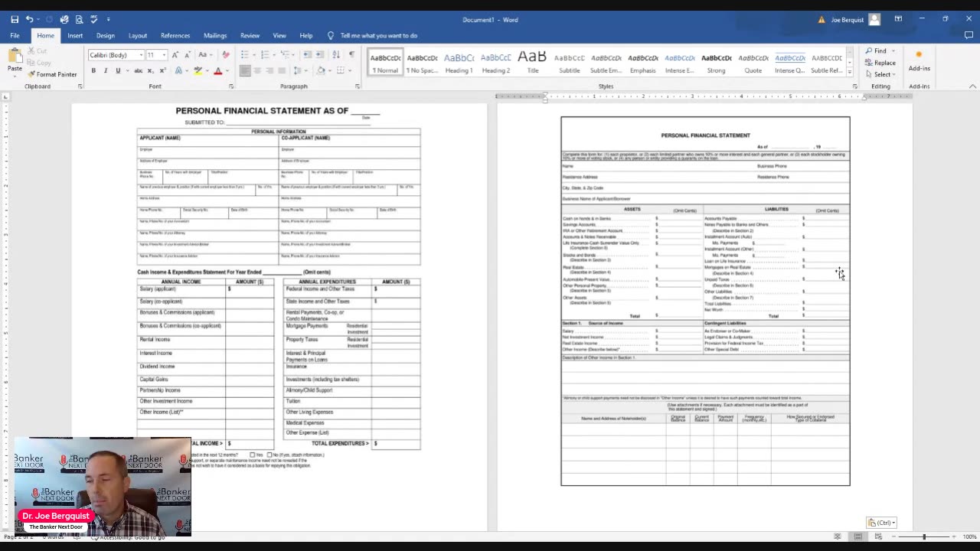
Task: Toggle Align Right
Action: pyautogui.click(x=269, y=70)
